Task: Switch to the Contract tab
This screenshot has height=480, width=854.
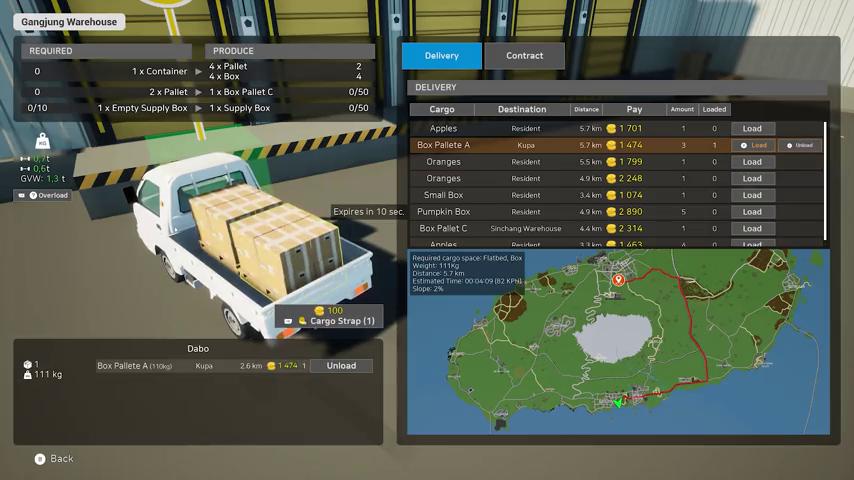Action: [524, 56]
